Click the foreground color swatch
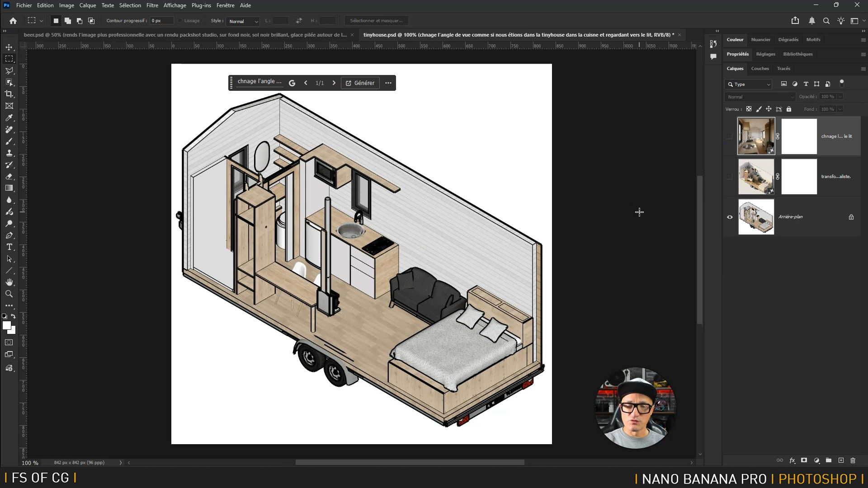Screen dimensions: 868x488 coord(6,325)
